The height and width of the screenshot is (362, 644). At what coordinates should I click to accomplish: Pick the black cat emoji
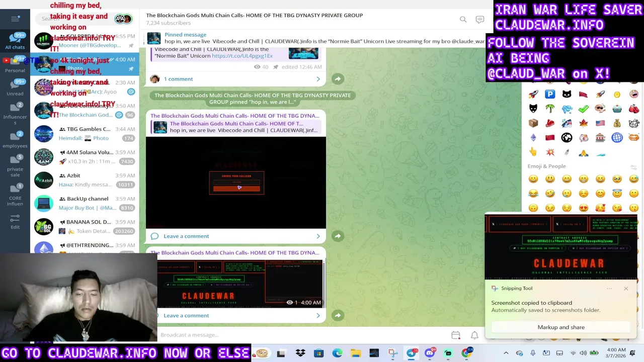pos(567,94)
